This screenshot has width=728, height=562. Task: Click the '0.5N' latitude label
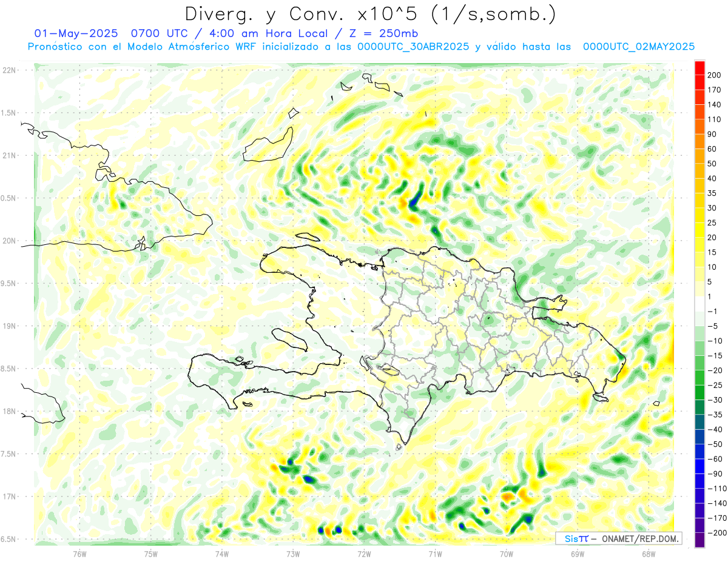click(x=8, y=198)
